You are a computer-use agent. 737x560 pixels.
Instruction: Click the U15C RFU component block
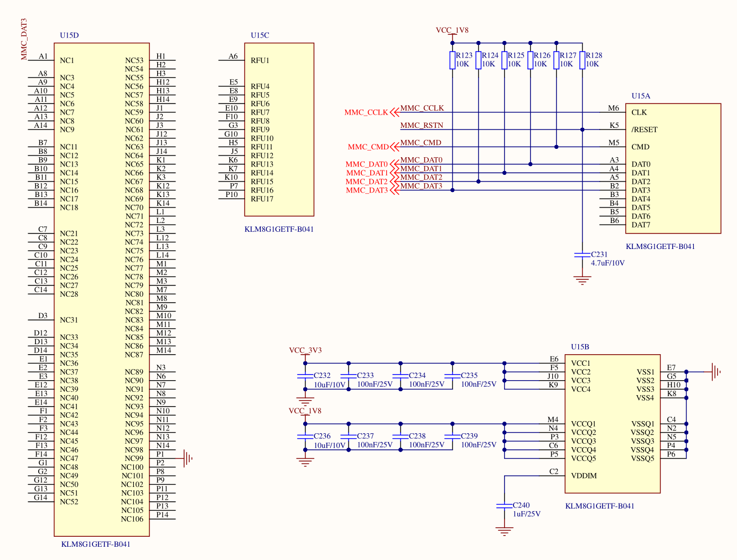click(x=279, y=129)
